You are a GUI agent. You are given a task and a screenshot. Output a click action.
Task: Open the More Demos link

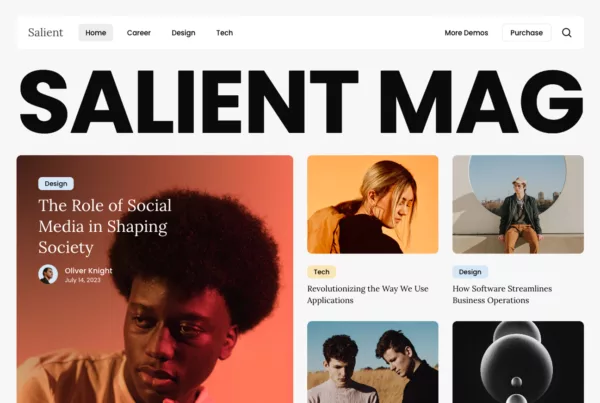pyautogui.click(x=466, y=33)
